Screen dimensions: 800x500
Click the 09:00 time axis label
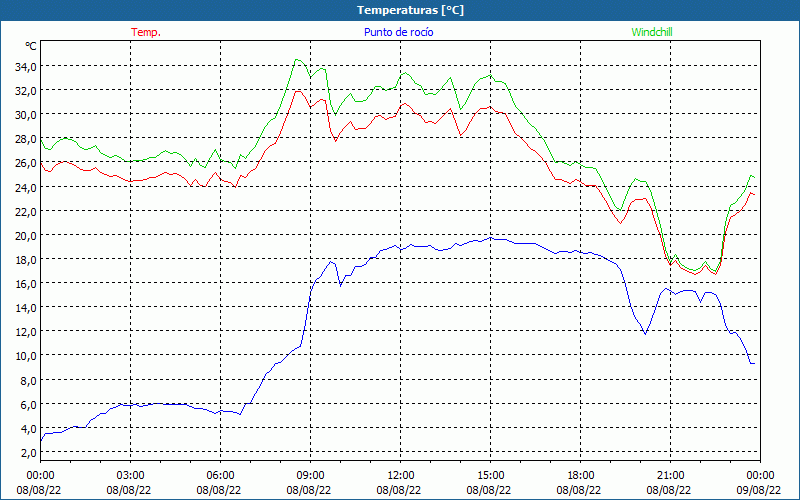tap(310, 476)
